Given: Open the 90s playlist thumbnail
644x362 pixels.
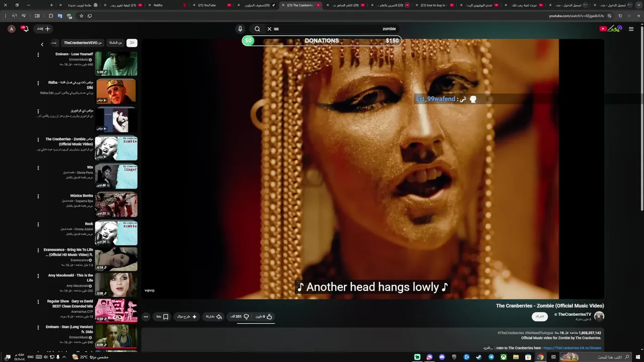Looking at the screenshot, I should click(x=116, y=177).
